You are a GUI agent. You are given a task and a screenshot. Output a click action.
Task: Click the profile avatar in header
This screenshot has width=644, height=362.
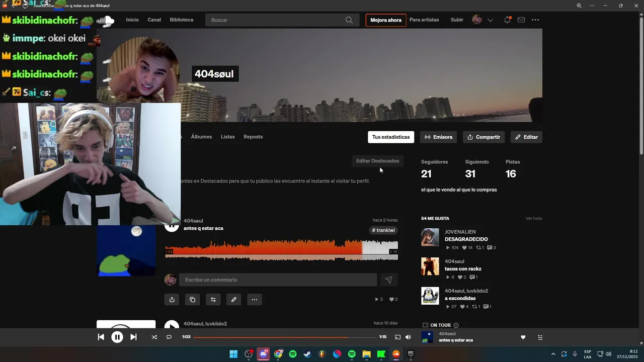[x=477, y=20]
